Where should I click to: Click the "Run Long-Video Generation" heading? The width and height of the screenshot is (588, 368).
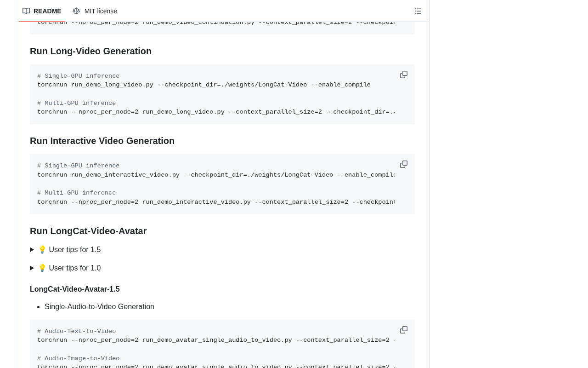(x=90, y=51)
